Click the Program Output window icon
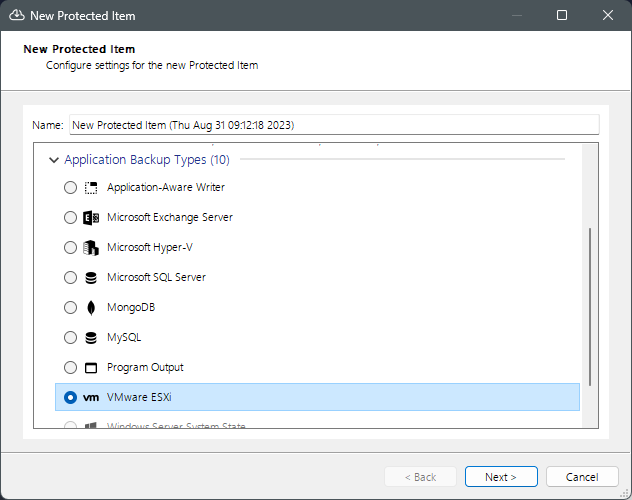 coord(91,367)
